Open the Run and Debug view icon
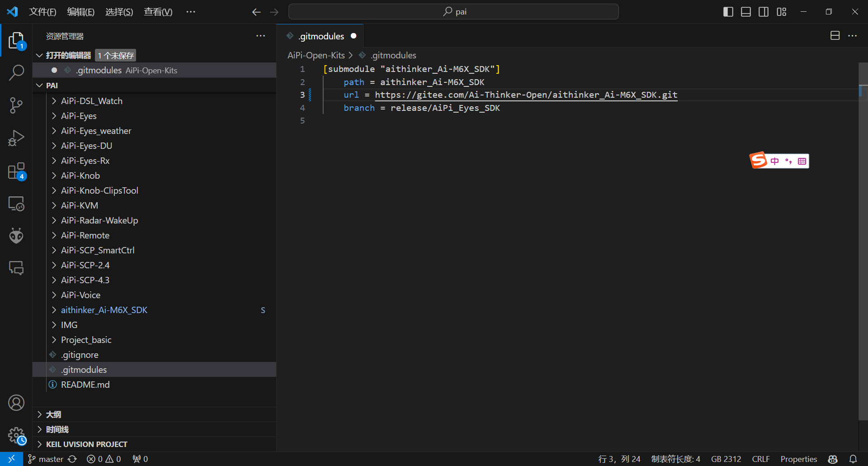The image size is (868, 466). click(16, 138)
